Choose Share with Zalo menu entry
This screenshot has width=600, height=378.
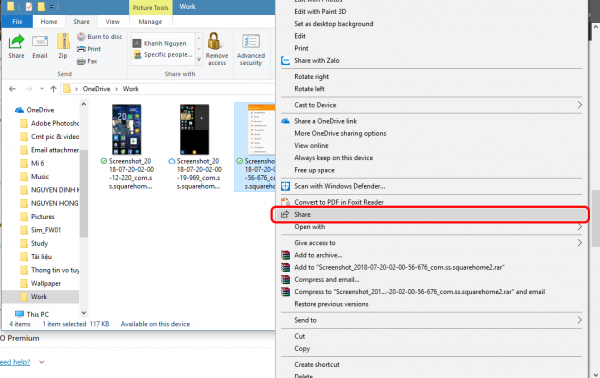[316, 60]
